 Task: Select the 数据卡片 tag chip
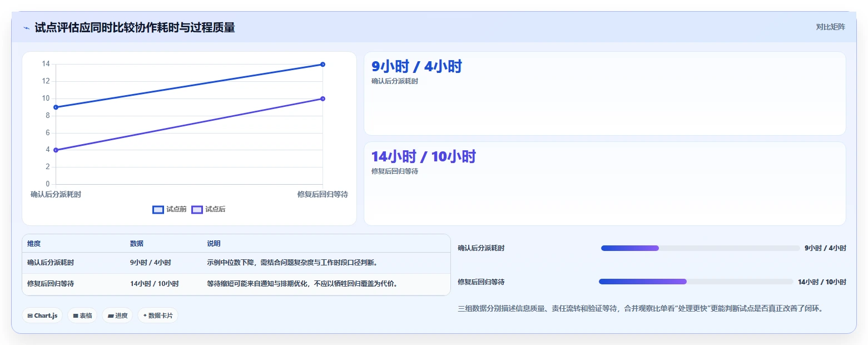[x=158, y=316]
